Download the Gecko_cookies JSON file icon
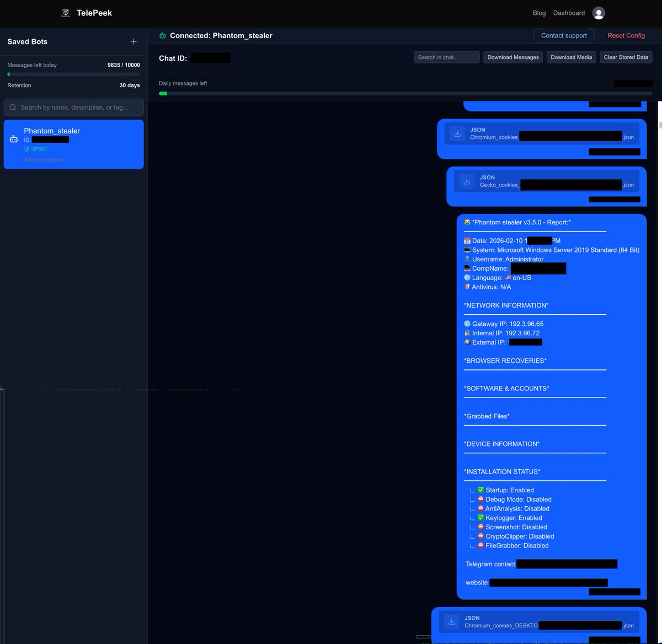The height and width of the screenshot is (644, 662). pyautogui.click(x=467, y=181)
